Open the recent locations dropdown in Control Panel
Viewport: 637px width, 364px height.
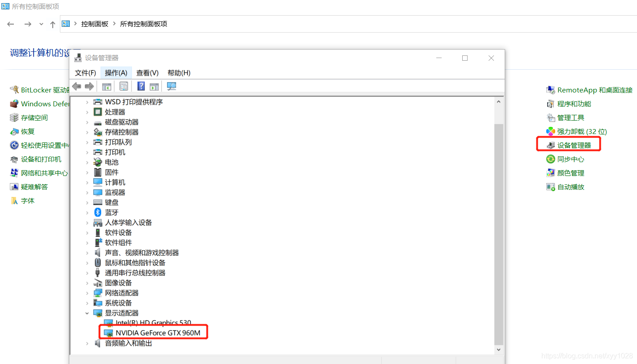coord(42,24)
